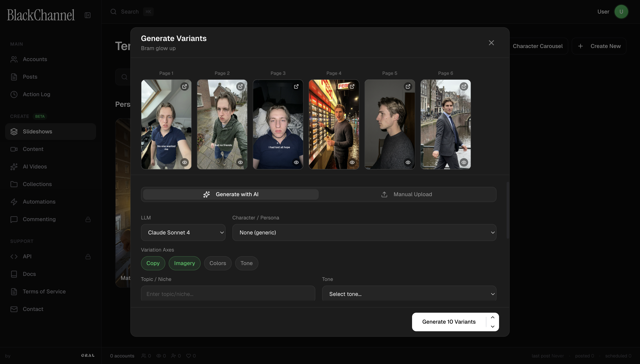Select Generate with AI tab
The image size is (640, 364).
[230, 194]
